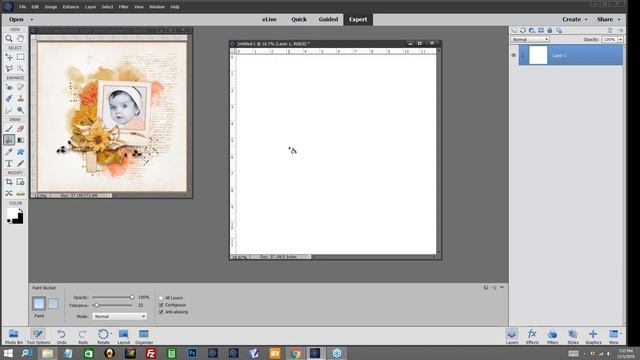Select the Rectangular Marquee tool
This screenshot has height=360, width=640.
coord(20,57)
